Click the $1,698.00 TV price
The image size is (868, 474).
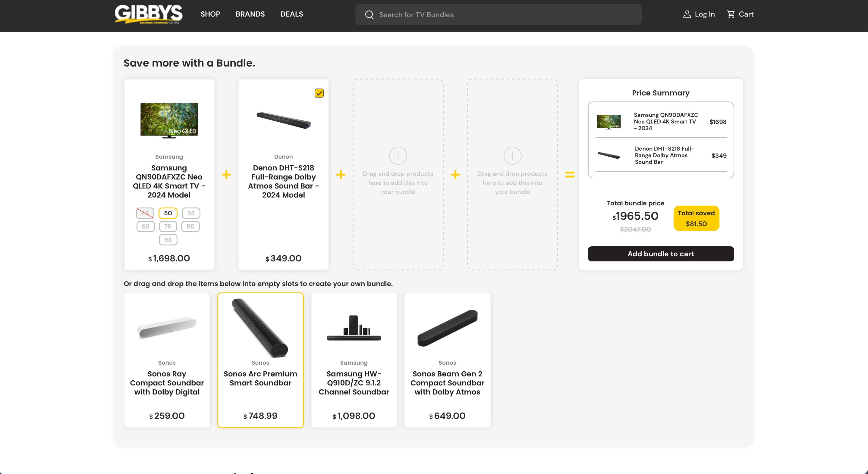[x=169, y=259]
